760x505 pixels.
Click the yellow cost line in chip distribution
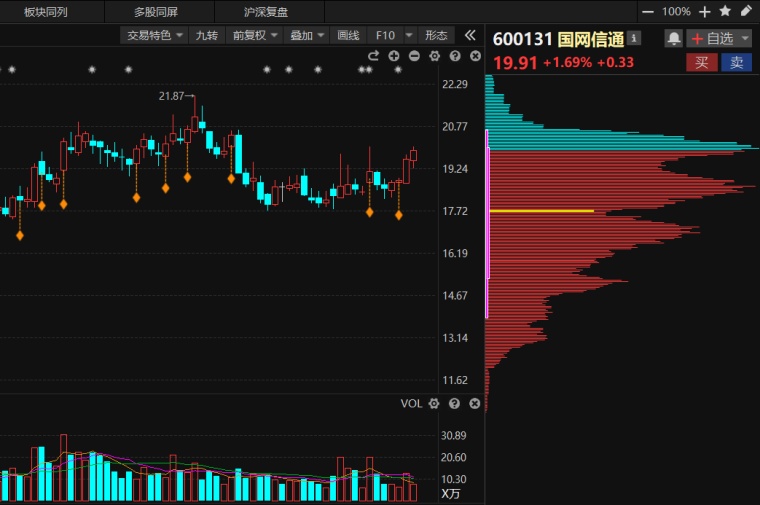pyautogui.click(x=542, y=211)
